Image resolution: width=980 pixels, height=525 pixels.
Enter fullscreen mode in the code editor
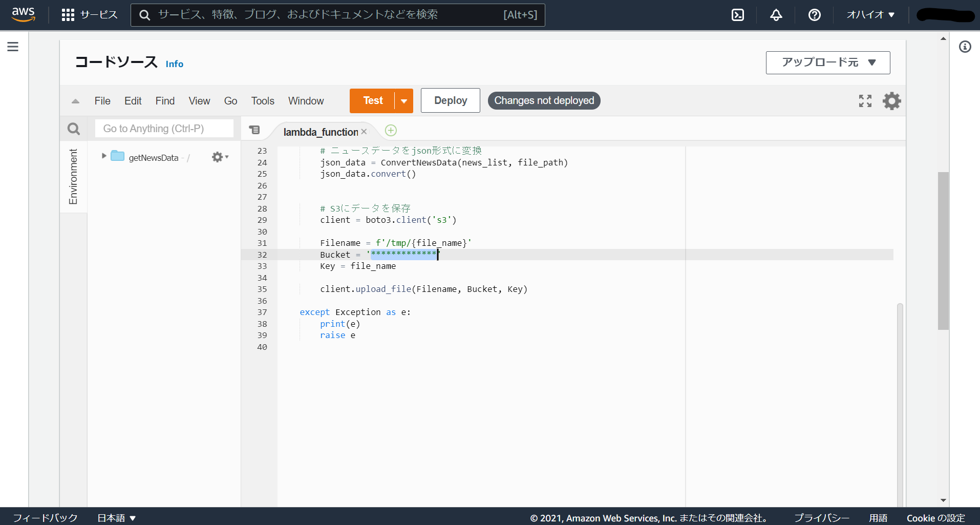[x=865, y=100]
